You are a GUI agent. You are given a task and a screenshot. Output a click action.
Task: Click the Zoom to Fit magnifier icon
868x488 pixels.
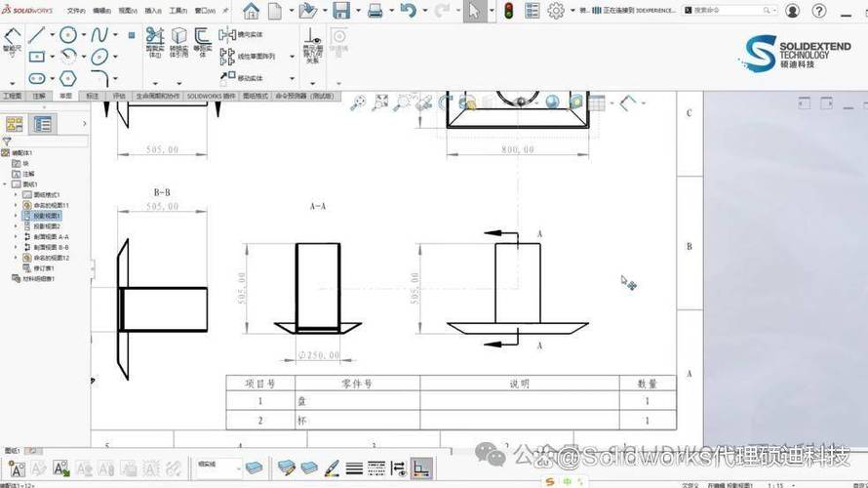coord(358,102)
